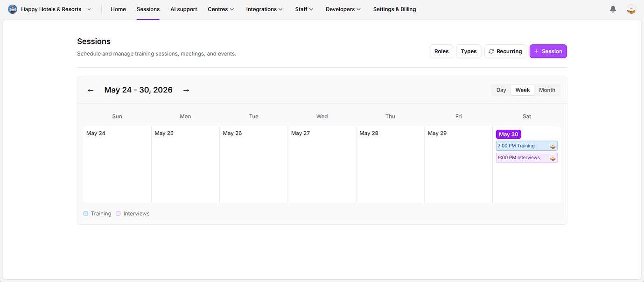This screenshot has height=282, width=644.
Task: Click the 'May 24 - 30, 2026' heading
Action: pyautogui.click(x=139, y=90)
